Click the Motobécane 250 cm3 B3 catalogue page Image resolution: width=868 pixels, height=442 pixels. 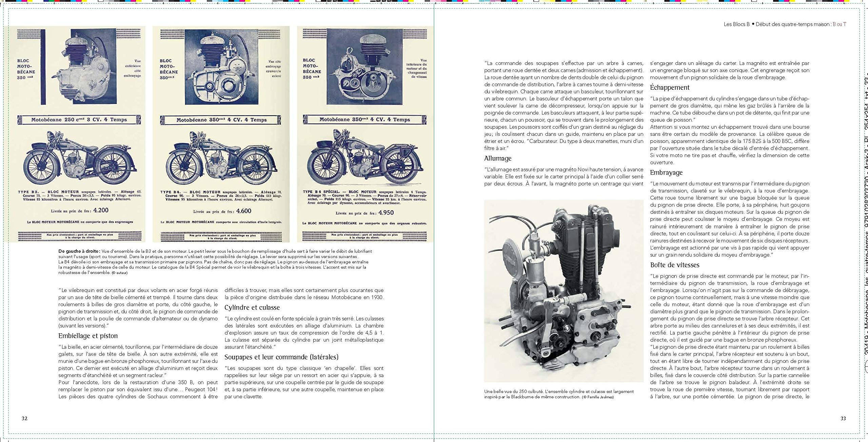pos(77,134)
